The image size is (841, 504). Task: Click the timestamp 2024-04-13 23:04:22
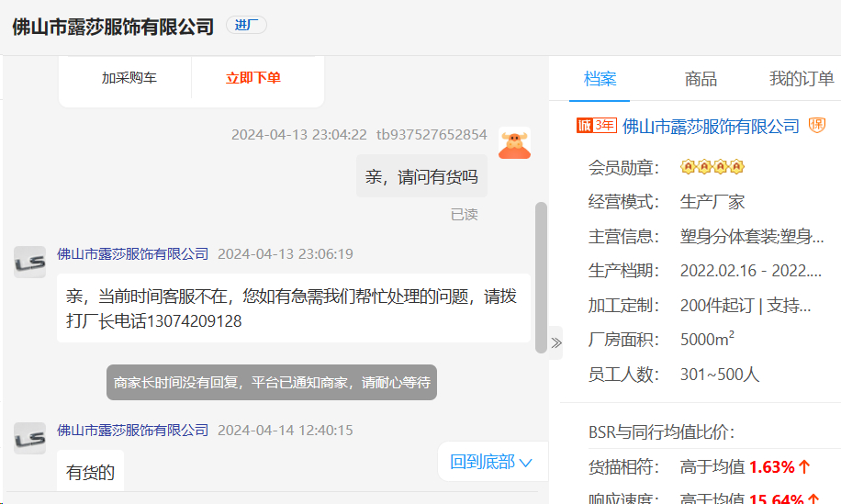(x=298, y=135)
